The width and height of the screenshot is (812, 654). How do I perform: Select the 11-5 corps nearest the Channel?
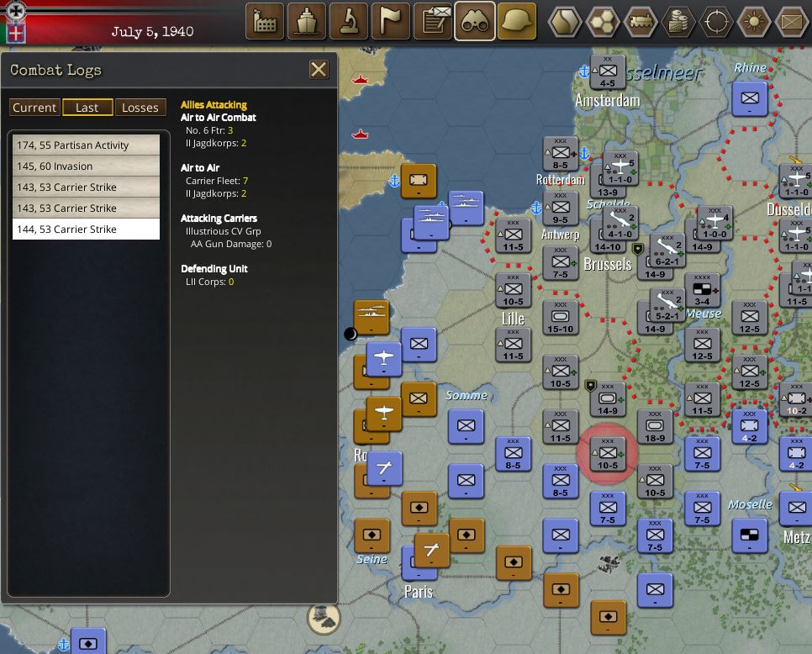(x=513, y=235)
